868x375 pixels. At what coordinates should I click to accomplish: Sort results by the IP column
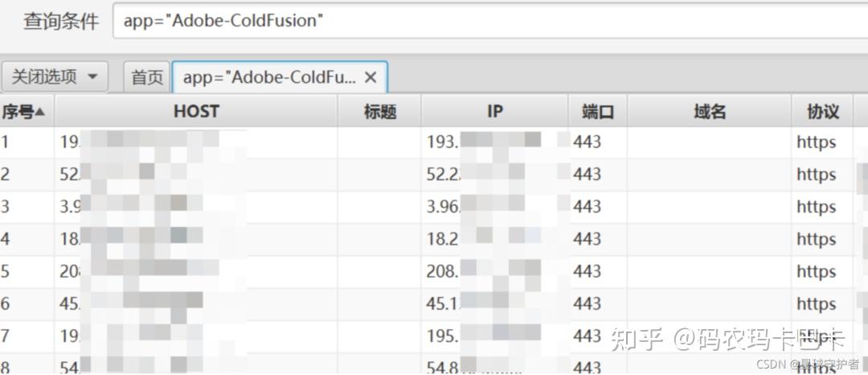coord(495,112)
